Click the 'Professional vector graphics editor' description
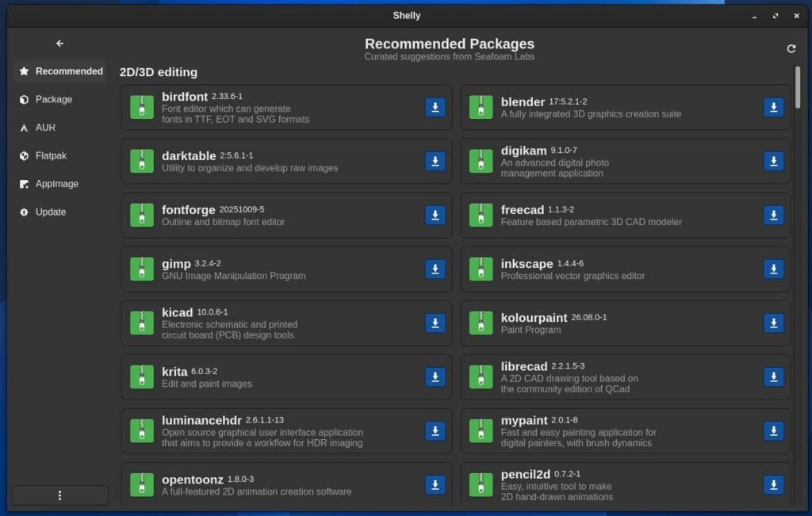Screen dimensions: 812x516 573,276
